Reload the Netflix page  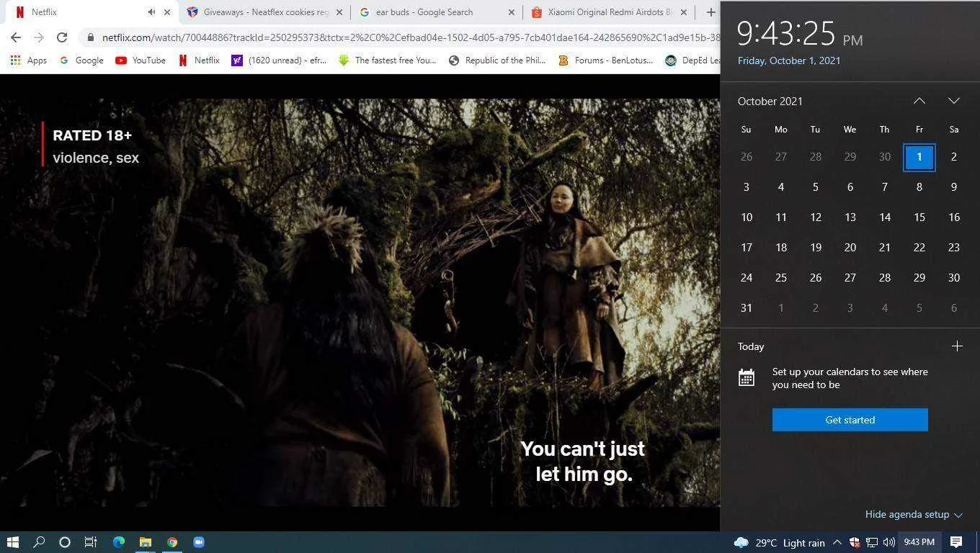pyautogui.click(x=62, y=37)
